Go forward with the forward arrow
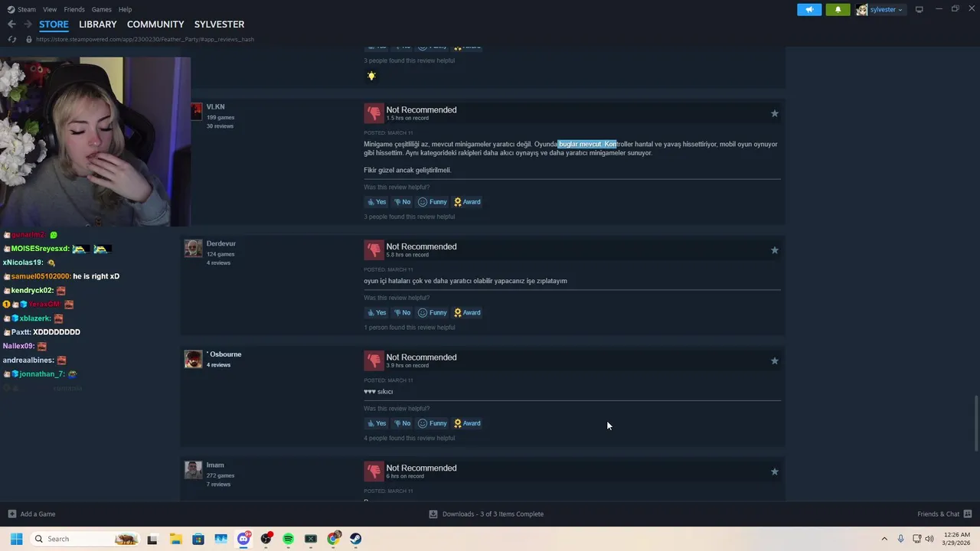 coord(28,24)
